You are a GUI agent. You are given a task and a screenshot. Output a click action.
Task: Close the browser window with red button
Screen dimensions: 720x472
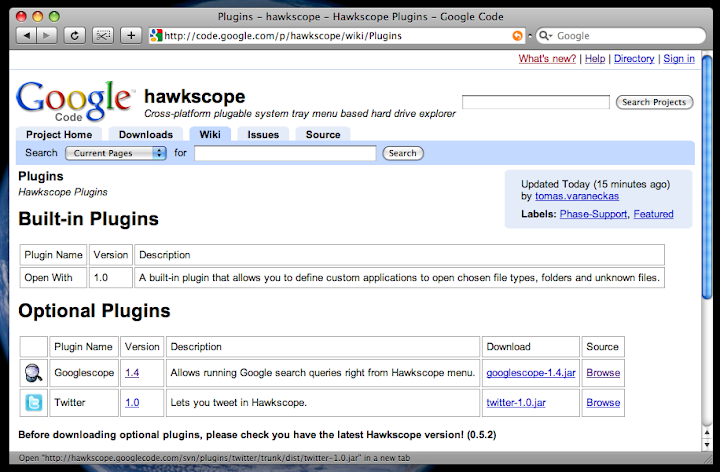click(21, 17)
